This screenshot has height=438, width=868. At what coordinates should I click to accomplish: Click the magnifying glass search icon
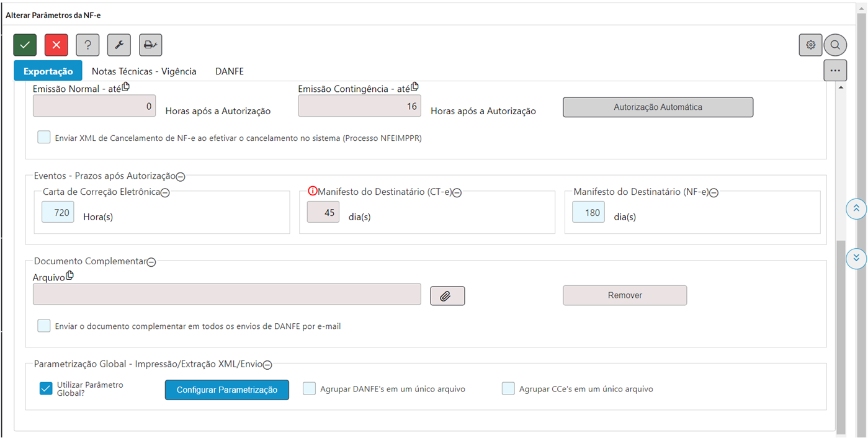tap(835, 45)
